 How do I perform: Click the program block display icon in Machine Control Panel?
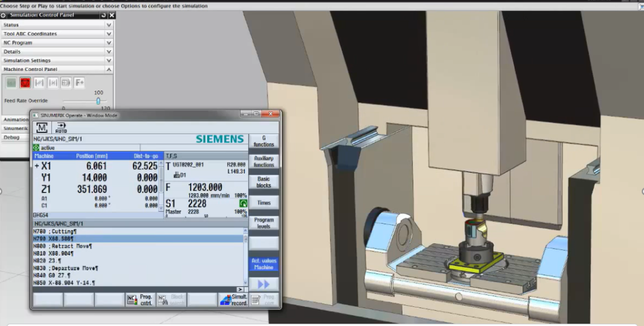coord(66,83)
